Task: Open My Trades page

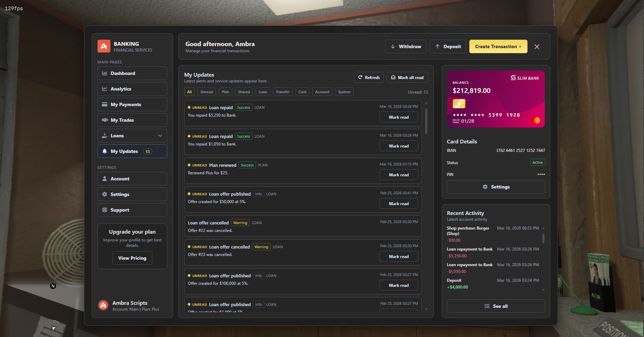Action: 132,120
